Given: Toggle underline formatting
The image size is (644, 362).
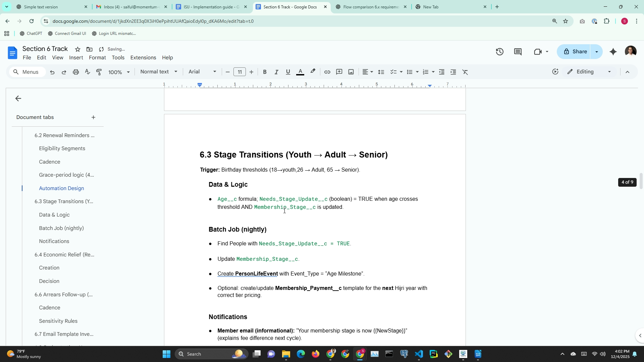Looking at the screenshot, I should click(x=288, y=72).
